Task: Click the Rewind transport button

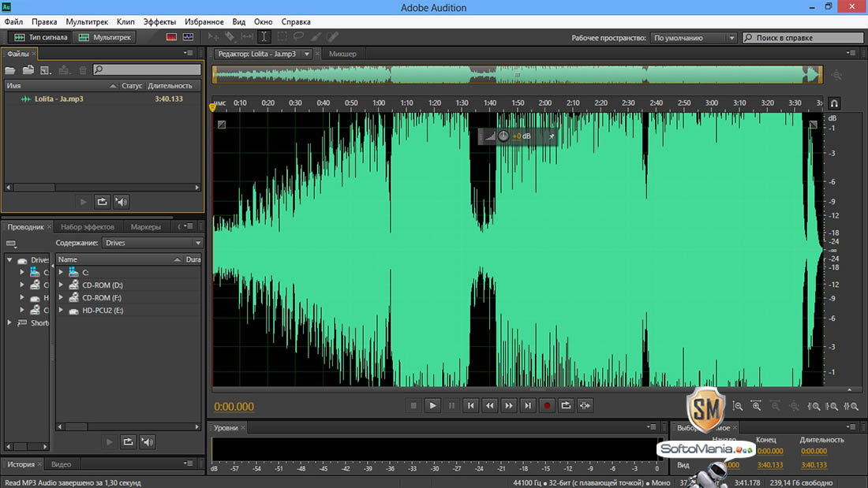Action: [x=489, y=405]
